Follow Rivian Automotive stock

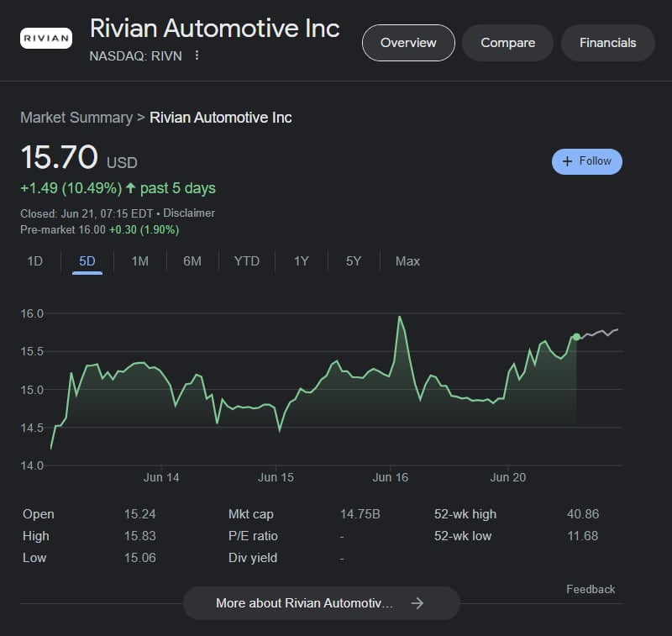click(x=586, y=161)
